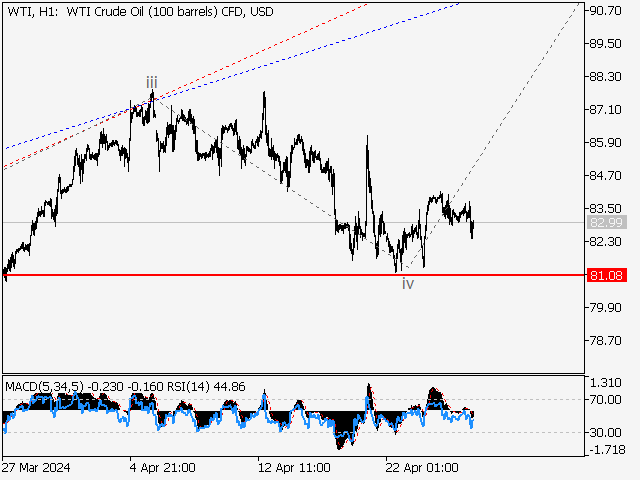Click the -1.718 indicator scale value
The width and height of the screenshot is (640, 480).
pos(607,450)
